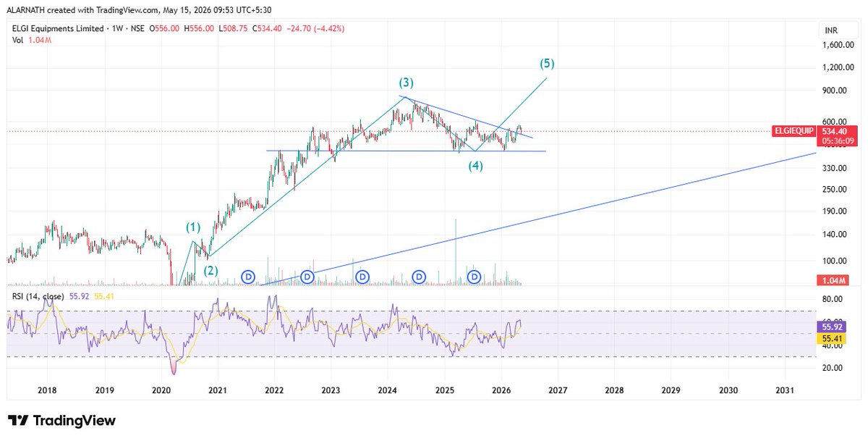Click the 2030 year label on the time axis
The image size is (868, 441).
coord(728,390)
